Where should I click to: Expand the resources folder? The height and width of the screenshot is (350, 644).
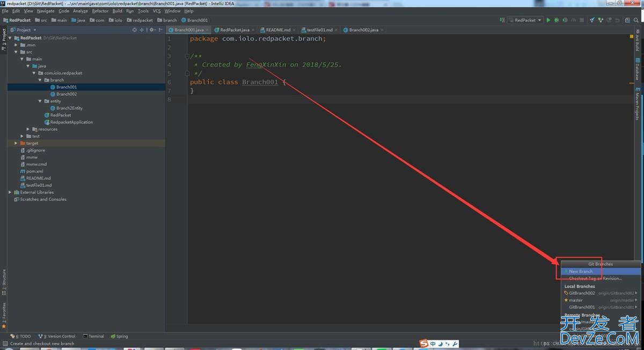coord(28,129)
